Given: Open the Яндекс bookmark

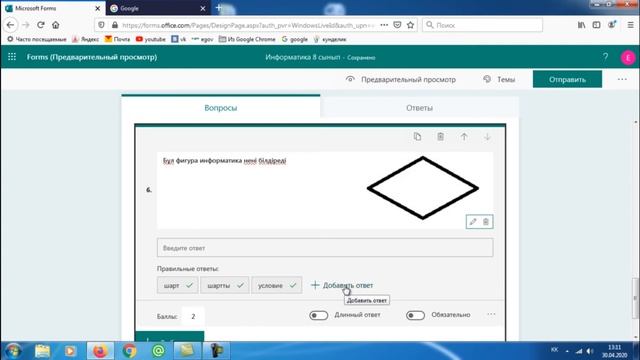Looking at the screenshot, I should (85, 39).
